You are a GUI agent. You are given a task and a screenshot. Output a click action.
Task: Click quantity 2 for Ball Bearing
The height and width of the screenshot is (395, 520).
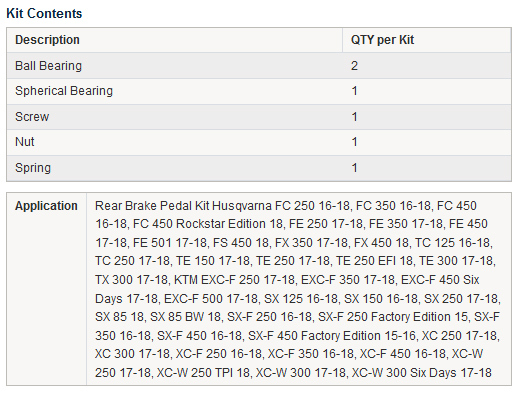354,66
